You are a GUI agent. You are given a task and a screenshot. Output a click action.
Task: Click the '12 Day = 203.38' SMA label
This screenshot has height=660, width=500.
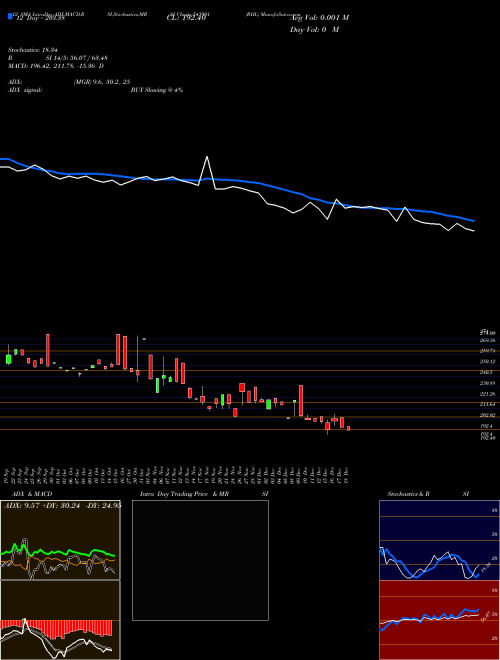pyautogui.click(x=39, y=19)
